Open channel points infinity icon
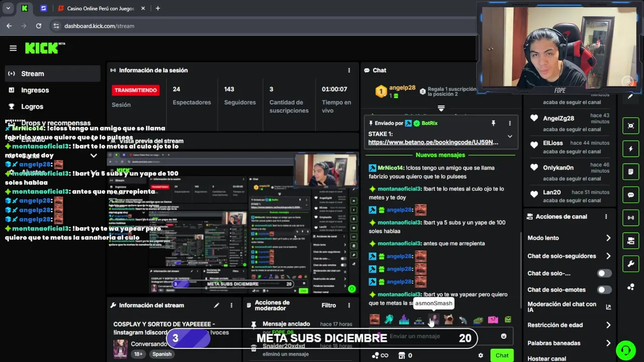Image resolution: width=644 pixels, height=362 pixels. [380, 355]
